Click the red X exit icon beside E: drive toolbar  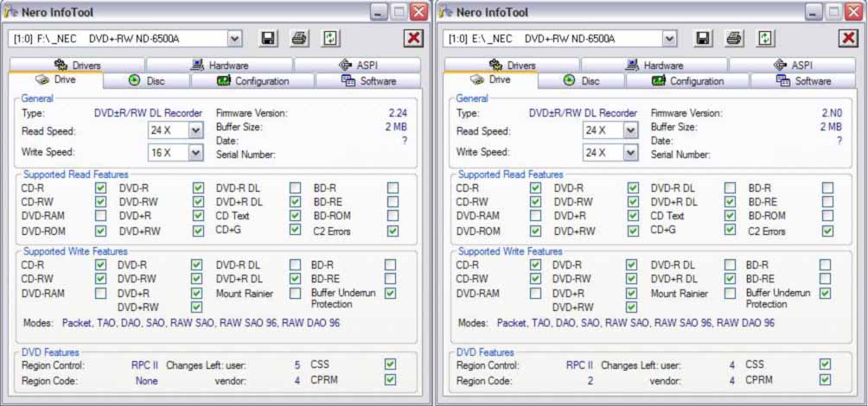(848, 39)
